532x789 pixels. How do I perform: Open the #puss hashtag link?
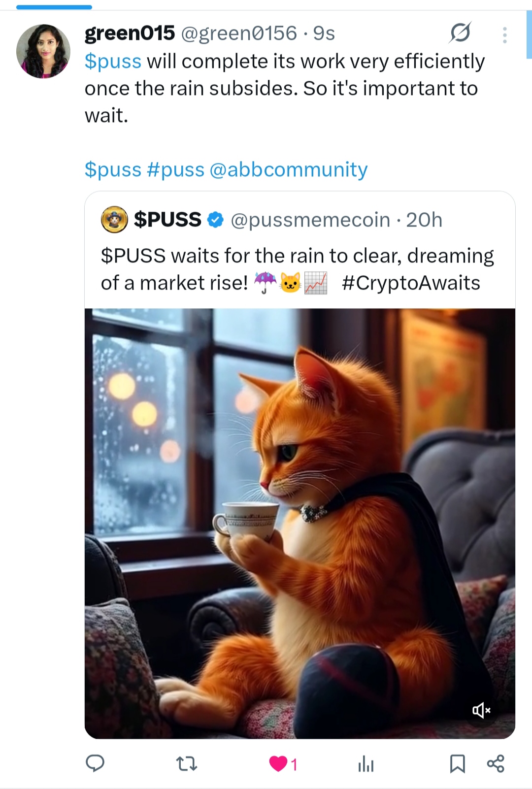[175, 169]
